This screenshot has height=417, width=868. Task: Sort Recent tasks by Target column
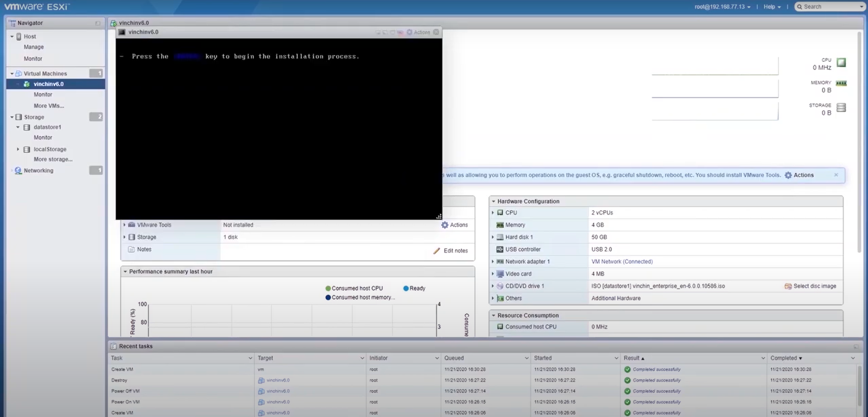pos(310,358)
